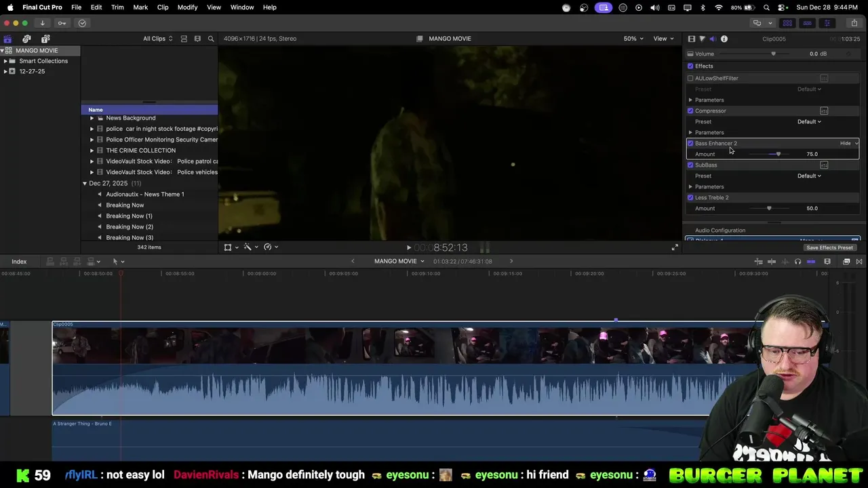The image size is (868, 488).
Task: Show the Titles and Generators sidebar
Action: tap(45, 39)
